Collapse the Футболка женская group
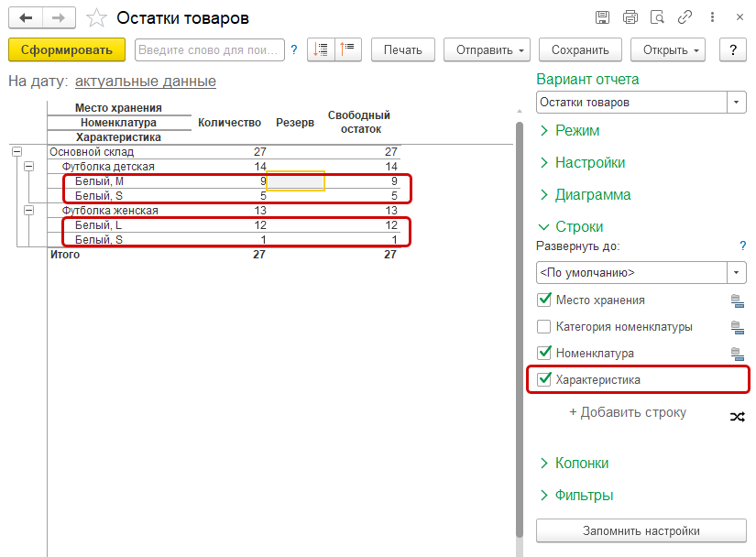 pyautogui.click(x=29, y=210)
